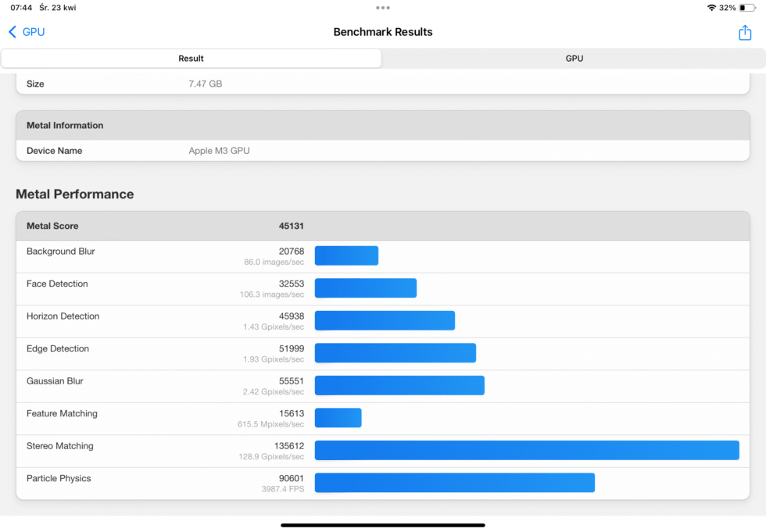Tap the share icon in top right
766x532 pixels.
[744, 33]
